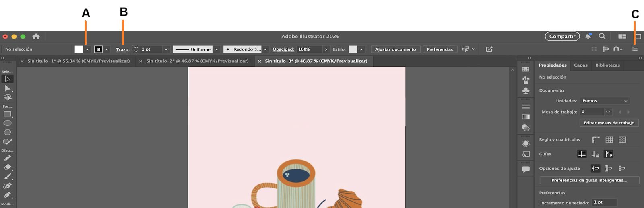
Task: Open the Brushes panel icon
Action: click(x=526, y=80)
